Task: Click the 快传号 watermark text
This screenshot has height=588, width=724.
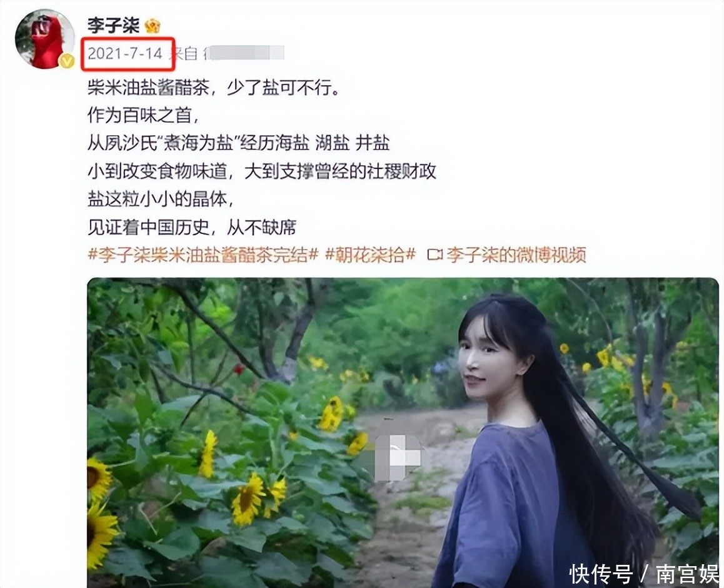Action: click(x=601, y=574)
